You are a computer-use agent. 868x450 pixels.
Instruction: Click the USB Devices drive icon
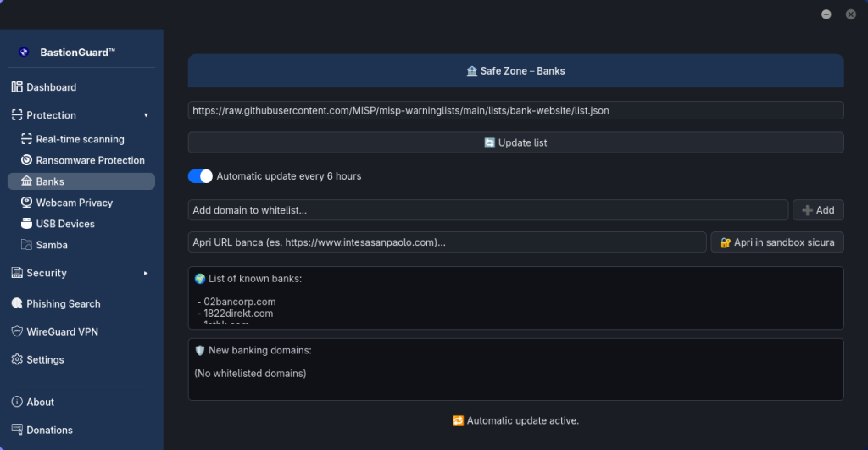pyautogui.click(x=26, y=224)
